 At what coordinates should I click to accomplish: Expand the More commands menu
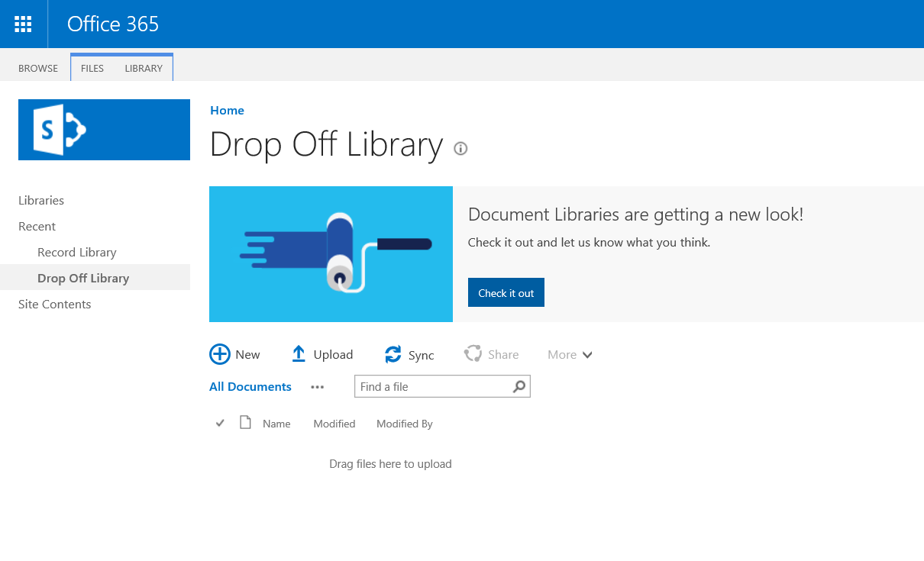pyautogui.click(x=570, y=354)
